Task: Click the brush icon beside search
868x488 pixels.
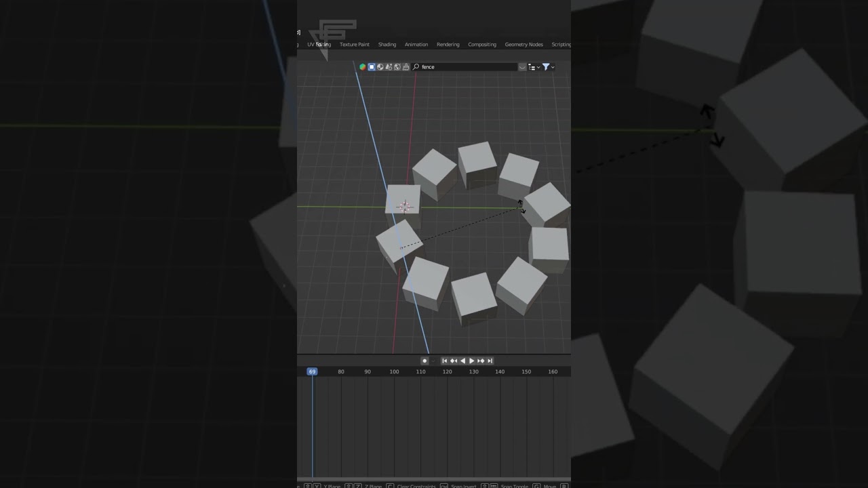Action: pos(406,67)
